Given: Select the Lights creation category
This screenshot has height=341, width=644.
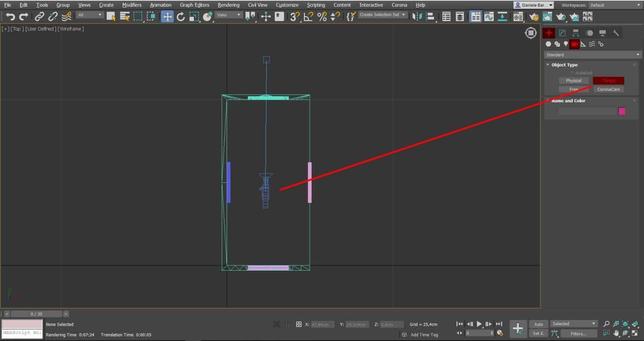Looking at the screenshot, I should (x=566, y=44).
